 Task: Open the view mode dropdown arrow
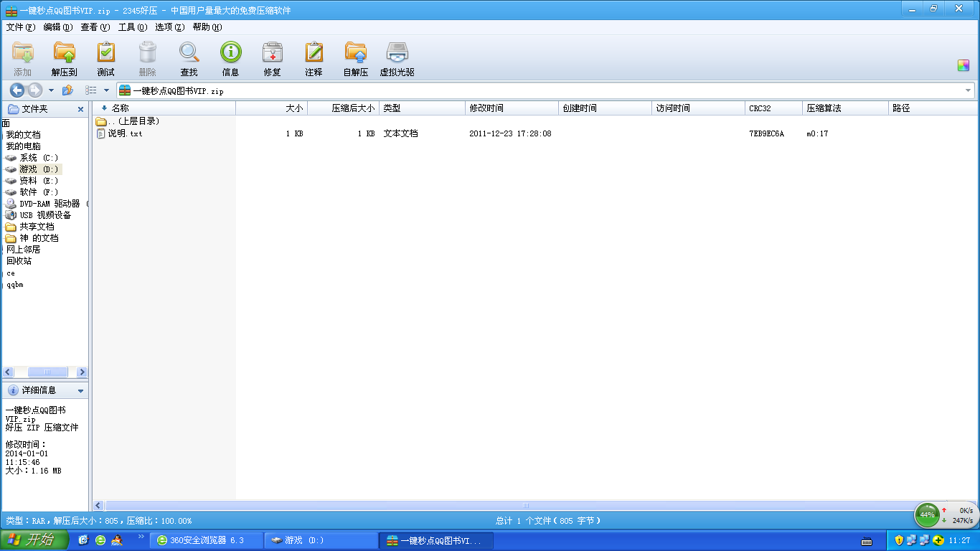106,90
